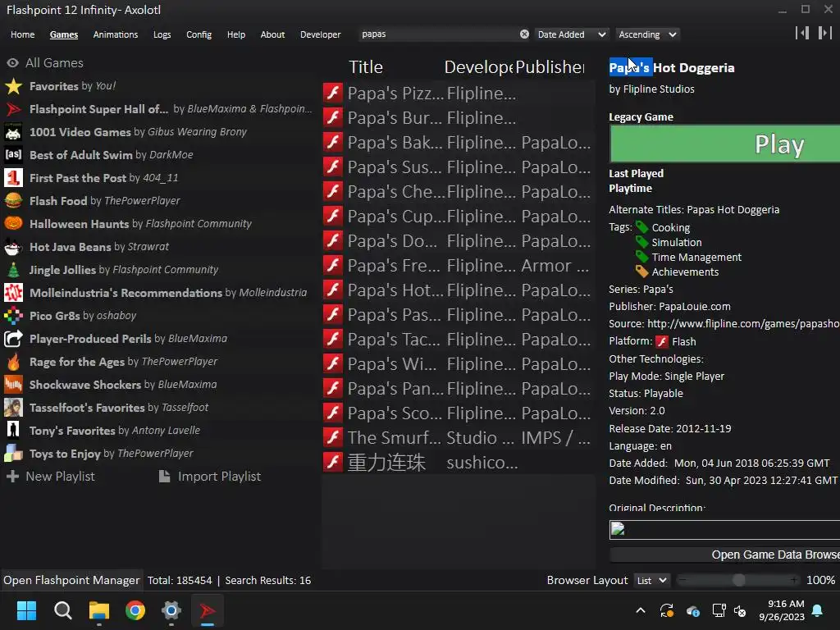This screenshot has width=840, height=630.
Task: Click the Flashpoint Super Hall of Fame icon
Action: [x=13, y=109]
